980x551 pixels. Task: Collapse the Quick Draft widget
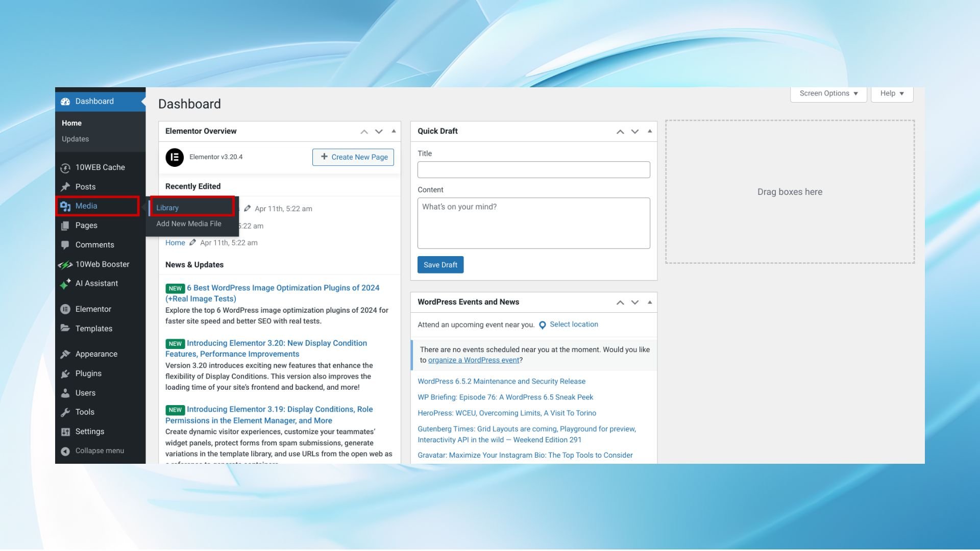pos(649,131)
